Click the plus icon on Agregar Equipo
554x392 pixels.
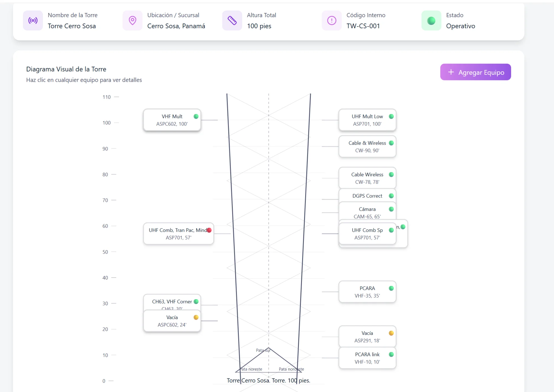(451, 72)
